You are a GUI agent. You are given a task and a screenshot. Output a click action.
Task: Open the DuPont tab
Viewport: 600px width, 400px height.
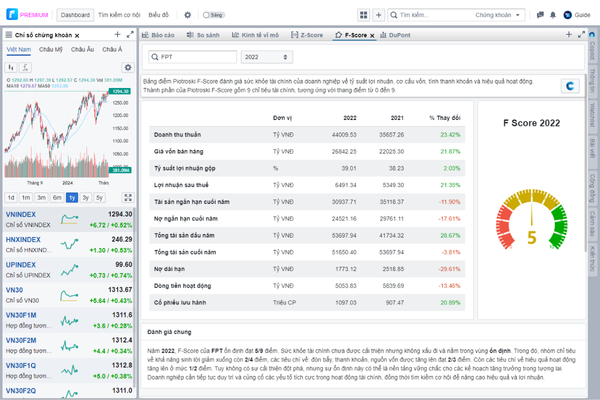click(395, 35)
